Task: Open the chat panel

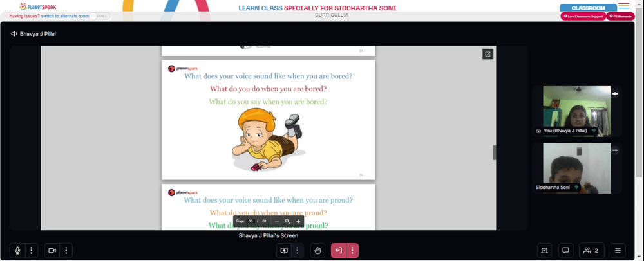Action: pyautogui.click(x=565, y=250)
